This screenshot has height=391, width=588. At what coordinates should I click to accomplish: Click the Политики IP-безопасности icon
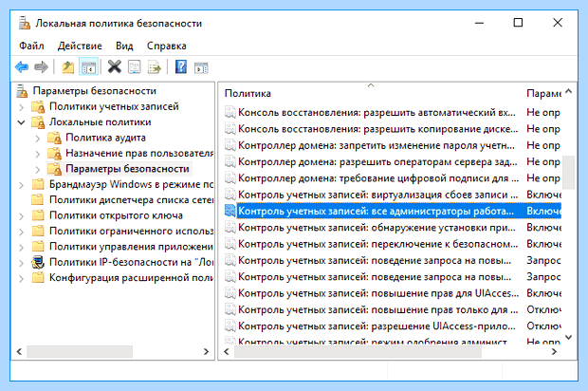point(38,262)
